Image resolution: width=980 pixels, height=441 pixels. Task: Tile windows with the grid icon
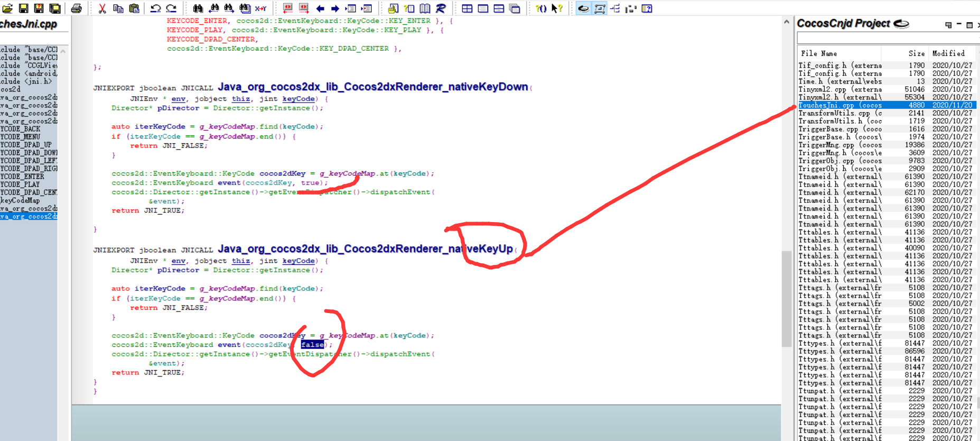tap(467, 8)
